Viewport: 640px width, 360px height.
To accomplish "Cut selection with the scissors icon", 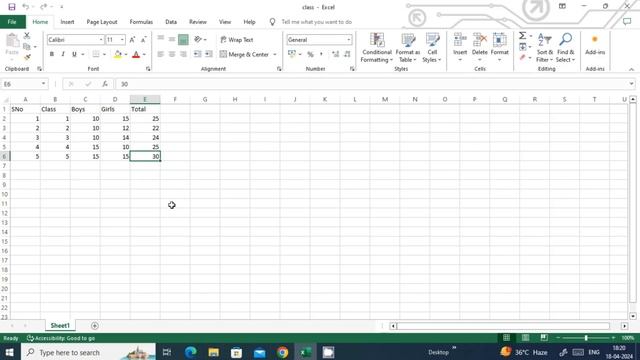I will pyautogui.click(x=27, y=36).
